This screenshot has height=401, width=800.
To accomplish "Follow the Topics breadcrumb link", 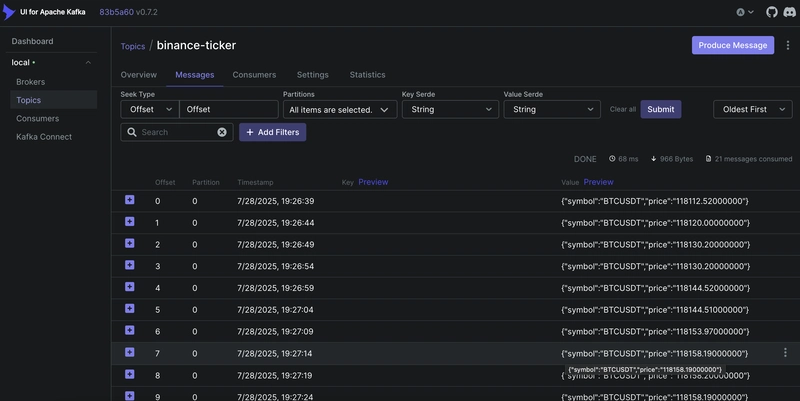I will point(133,46).
